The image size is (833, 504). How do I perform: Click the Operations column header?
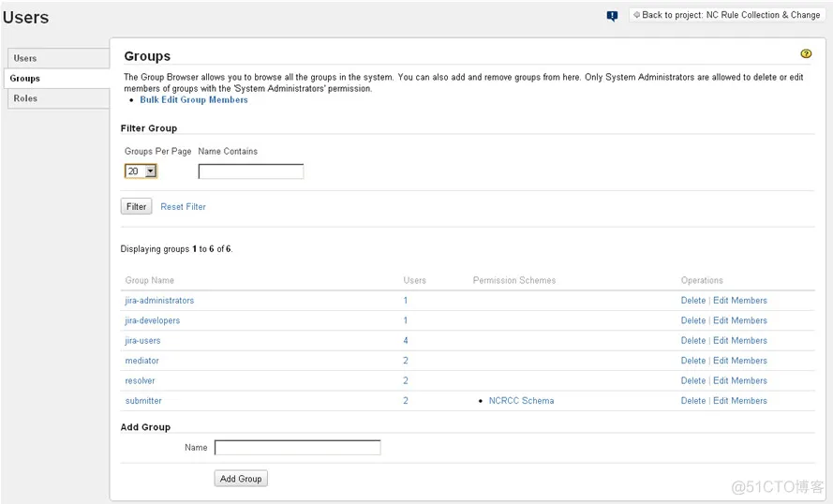702,280
